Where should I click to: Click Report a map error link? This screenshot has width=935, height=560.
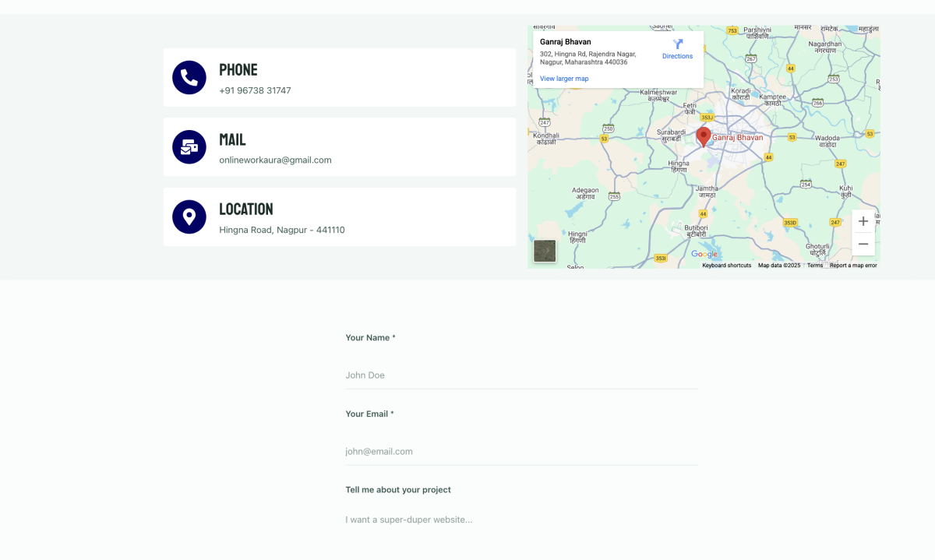click(853, 266)
